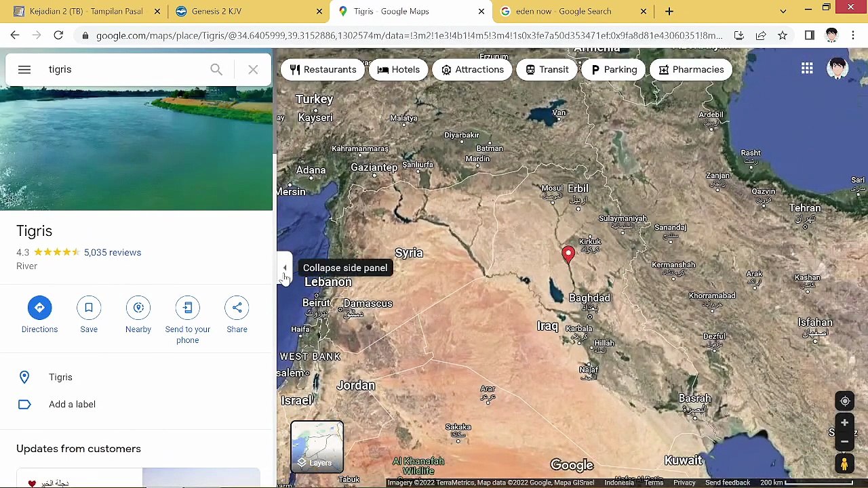
Task: Click the install app icon in address bar
Action: [739, 35]
